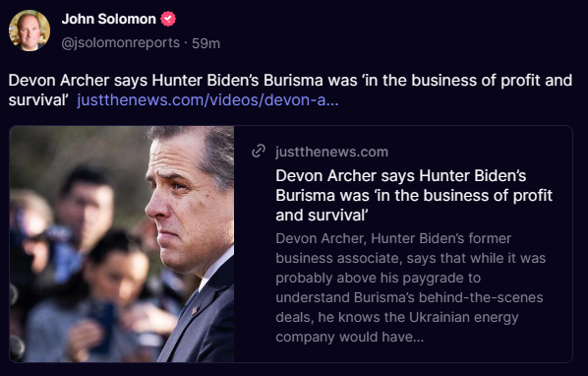Click the justthenews.com domain in the card
The image size is (588, 376).
click(331, 152)
